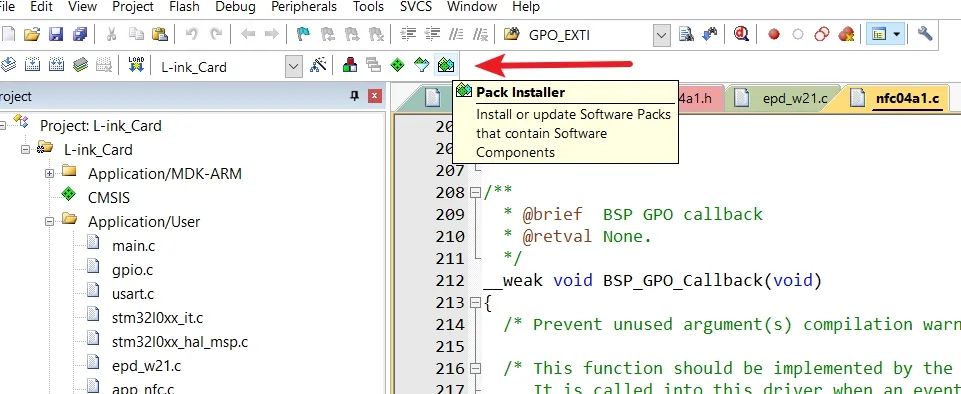Click the Undo arrow icon
This screenshot has height=394, width=961.
pyautogui.click(x=191, y=34)
